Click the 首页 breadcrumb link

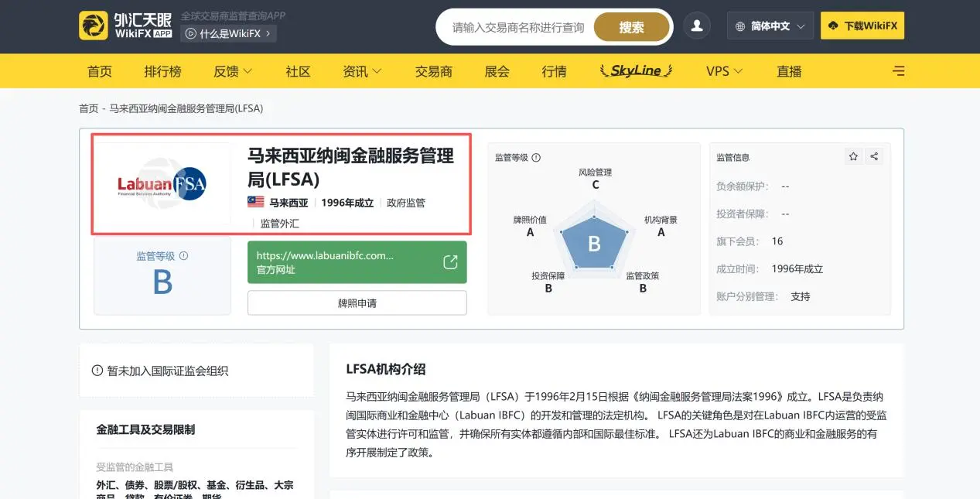tap(89, 108)
